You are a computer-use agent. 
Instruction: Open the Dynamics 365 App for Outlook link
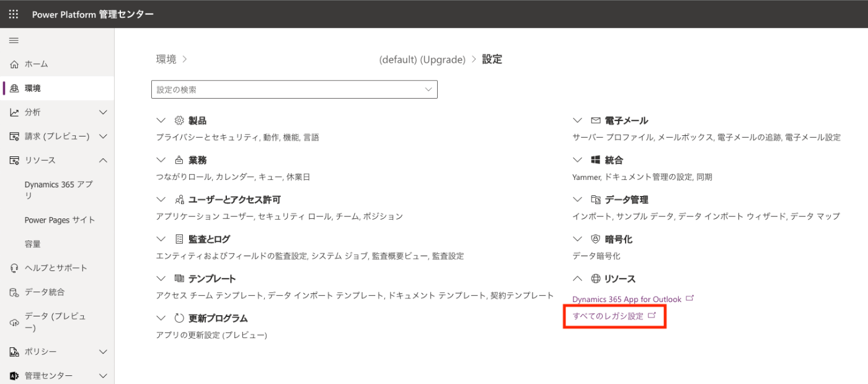(627, 299)
